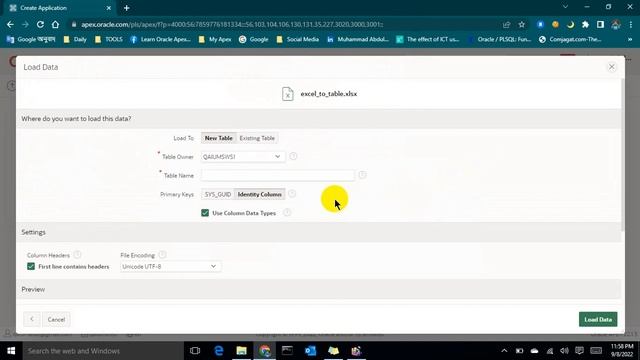Viewport: 640px width, 360px height.
Task: Bookmark this page with star icon
Action: (522, 24)
